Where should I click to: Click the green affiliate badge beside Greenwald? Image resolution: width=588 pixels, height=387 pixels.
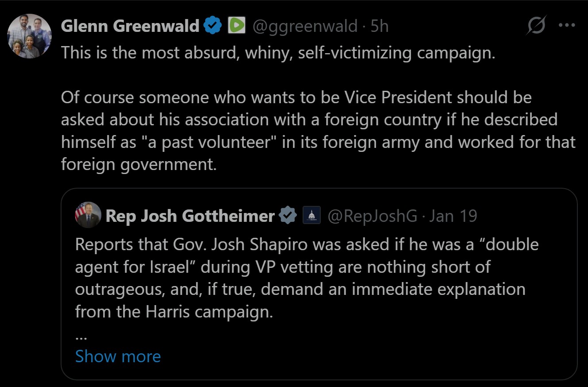[x=237, y=26]
